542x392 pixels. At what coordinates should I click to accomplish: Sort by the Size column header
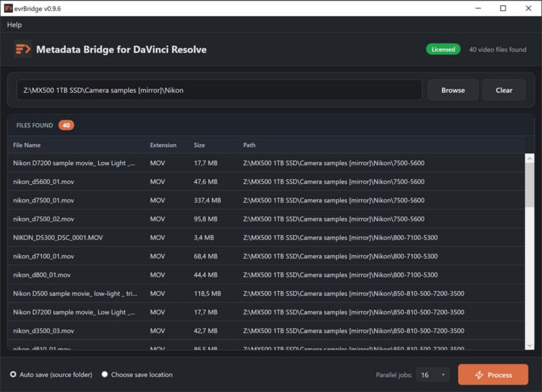coord(200,145)
